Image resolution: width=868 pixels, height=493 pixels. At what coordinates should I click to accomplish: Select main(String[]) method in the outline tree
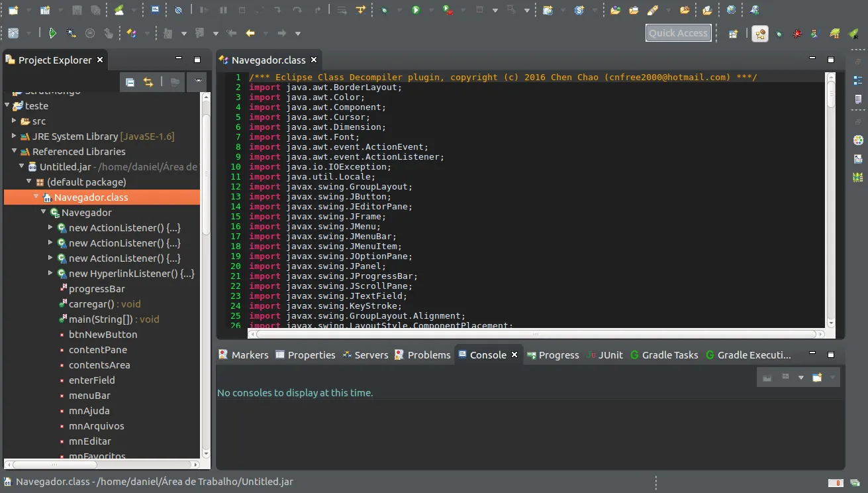[101, 319]
